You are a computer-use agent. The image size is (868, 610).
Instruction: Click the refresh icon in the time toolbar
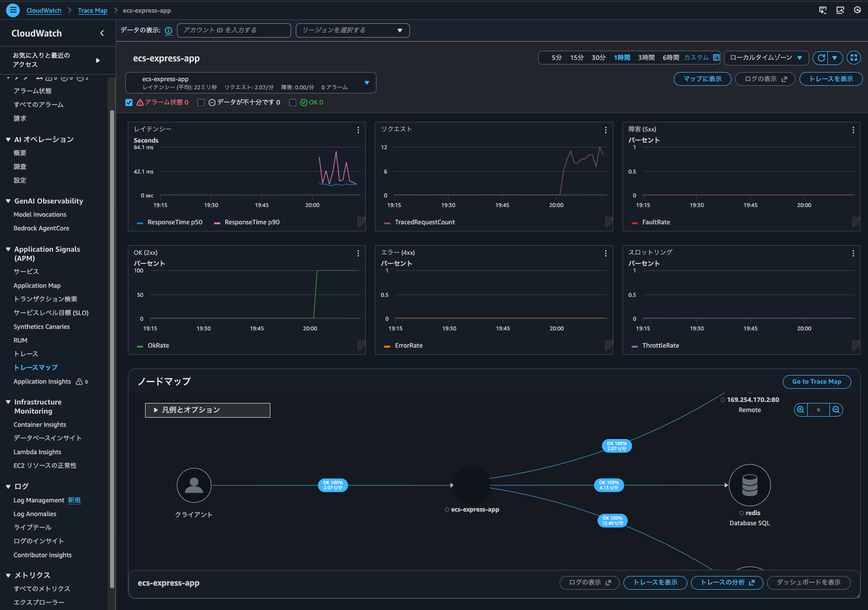coord(821,58)
